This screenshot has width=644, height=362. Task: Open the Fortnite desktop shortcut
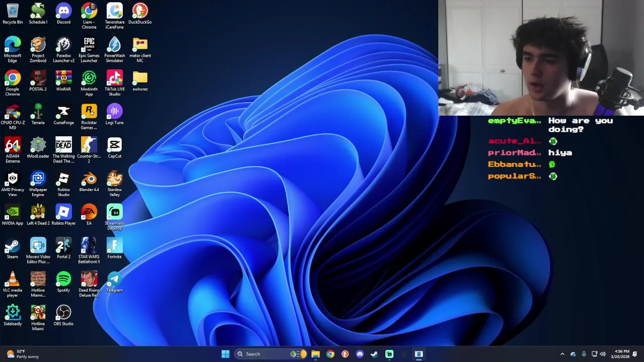(x=115, y=248)
